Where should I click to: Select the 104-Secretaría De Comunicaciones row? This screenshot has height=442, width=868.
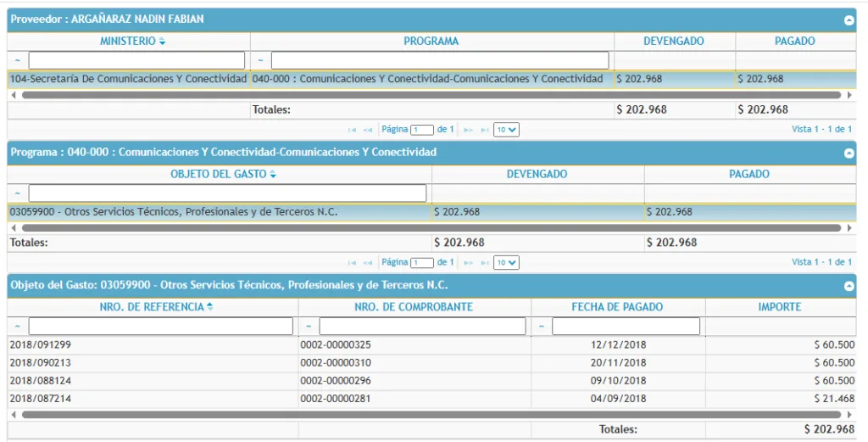pyautogui.click(x=129, y=79)
